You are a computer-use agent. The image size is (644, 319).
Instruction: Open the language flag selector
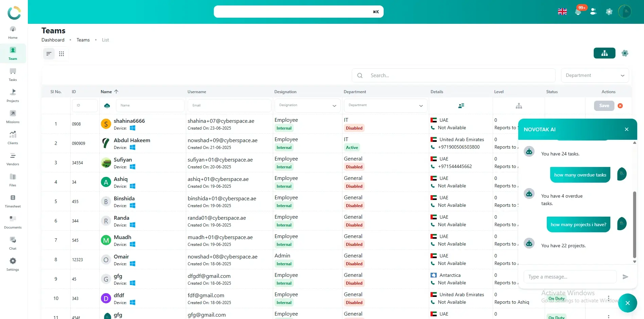(562, 12)
